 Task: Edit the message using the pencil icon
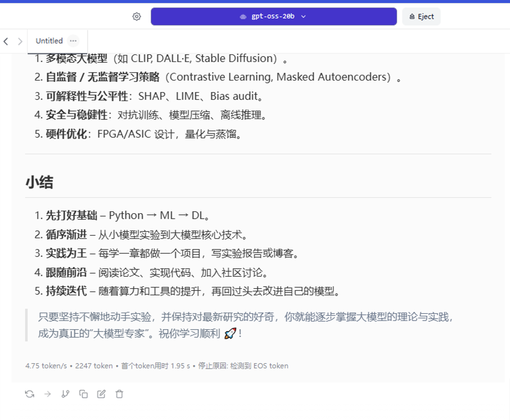click(x=101, y=394)
